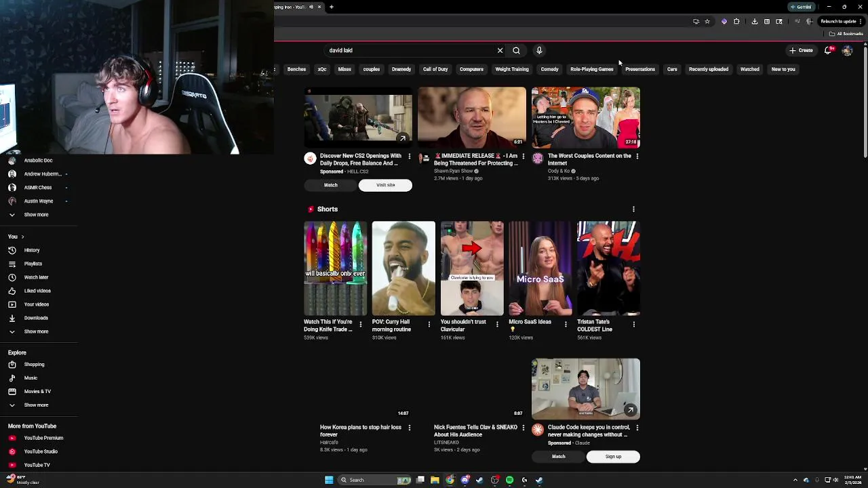Select the Benches filter chip
The image size is (868, 488).
tap(296, 69)
